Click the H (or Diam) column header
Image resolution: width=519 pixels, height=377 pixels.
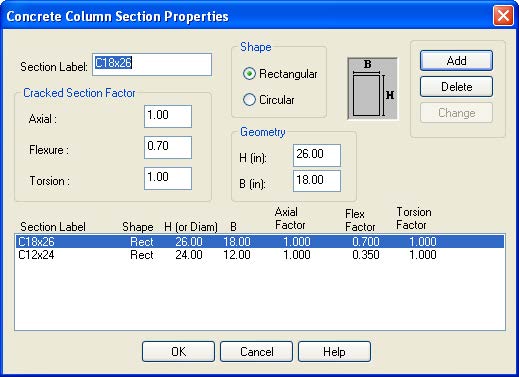tap(191, 227)
